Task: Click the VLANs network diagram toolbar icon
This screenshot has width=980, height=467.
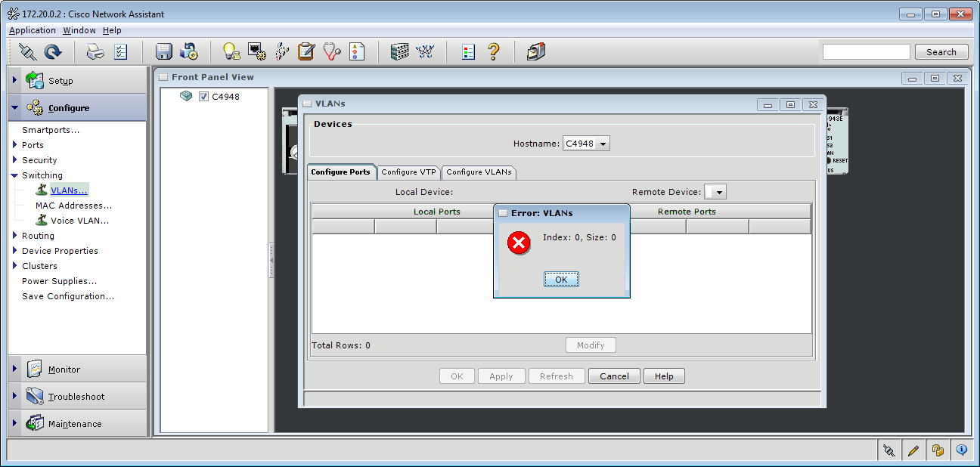Action: [281, 51]
